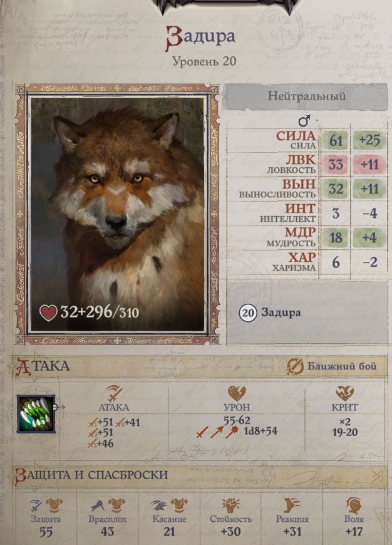Click the male gender symbol icon
The image size is (392, 545).
coord(304,121)
